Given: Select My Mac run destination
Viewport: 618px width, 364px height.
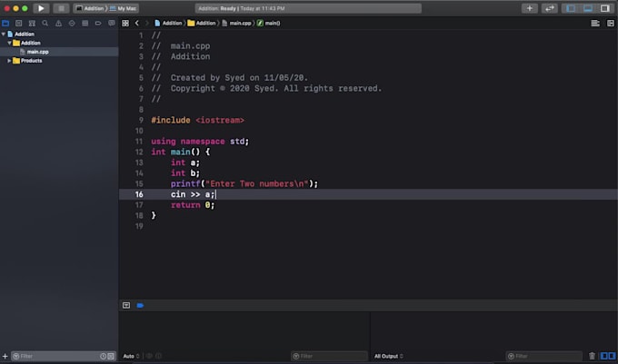Looking at the screenshot, I should point(127,8).
